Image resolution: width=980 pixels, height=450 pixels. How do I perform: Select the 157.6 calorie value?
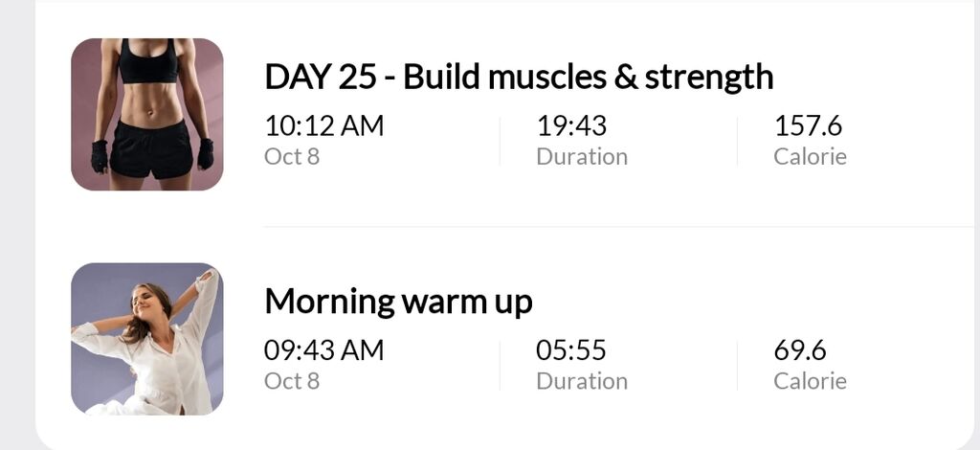pyautogui.click(x=808, y=126)
